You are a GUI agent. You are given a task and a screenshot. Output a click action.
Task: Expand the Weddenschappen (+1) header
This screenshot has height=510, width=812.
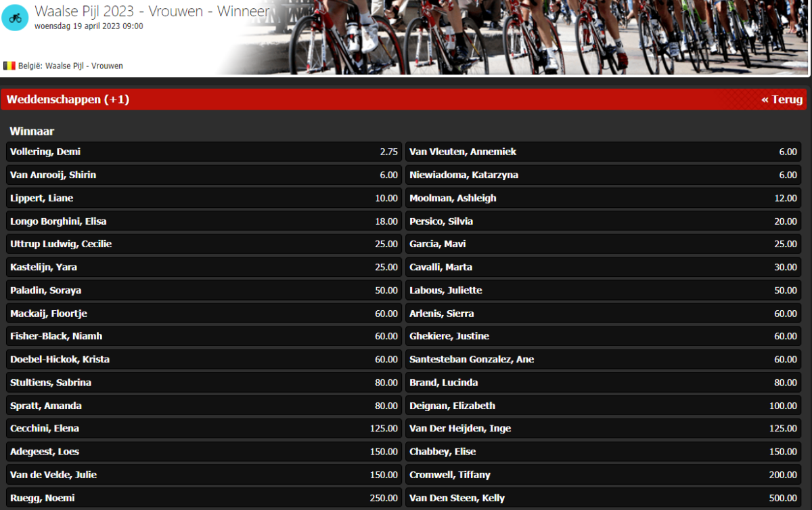(x=68, y=100)
